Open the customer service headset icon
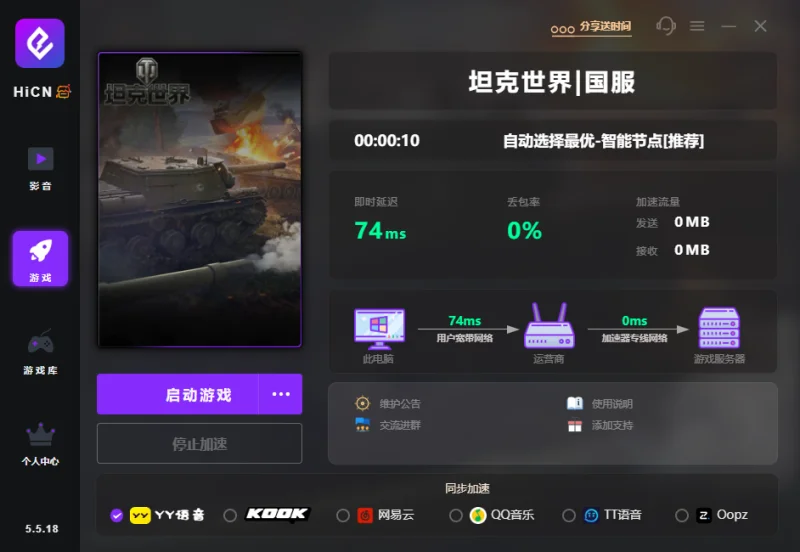Screen dimensions: 800x552 tap(666, 26)
